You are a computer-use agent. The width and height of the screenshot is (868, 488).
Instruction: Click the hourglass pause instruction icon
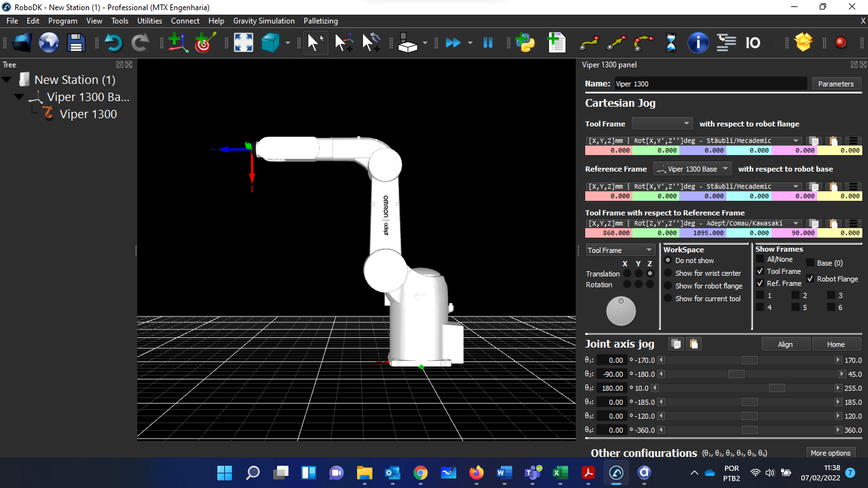pyautogui.click(x=671, y=43)
